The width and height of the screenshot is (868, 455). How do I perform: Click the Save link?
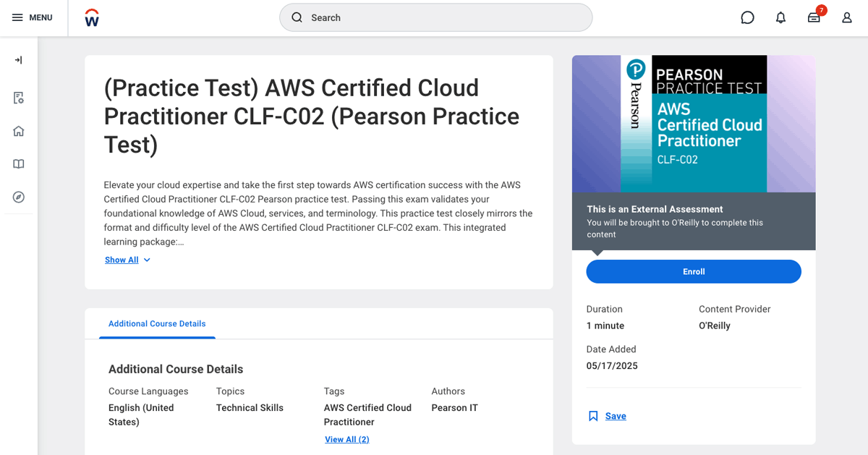coord(616,416)
